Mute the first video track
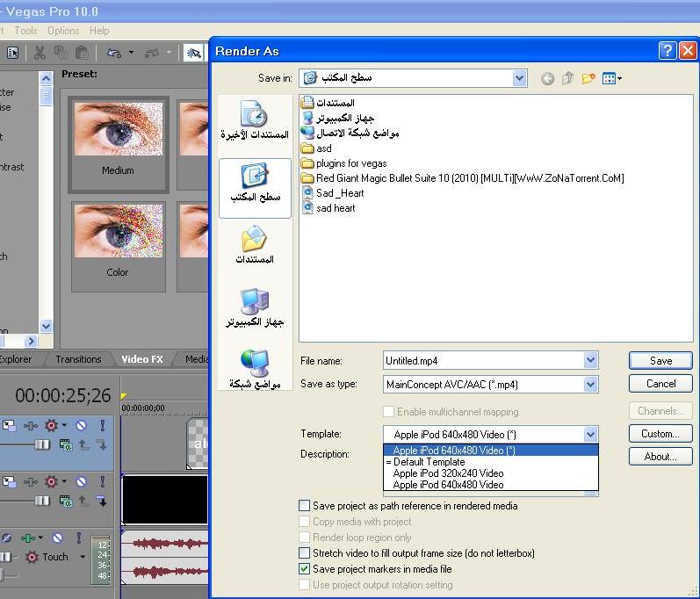 (x=82, y=425)
